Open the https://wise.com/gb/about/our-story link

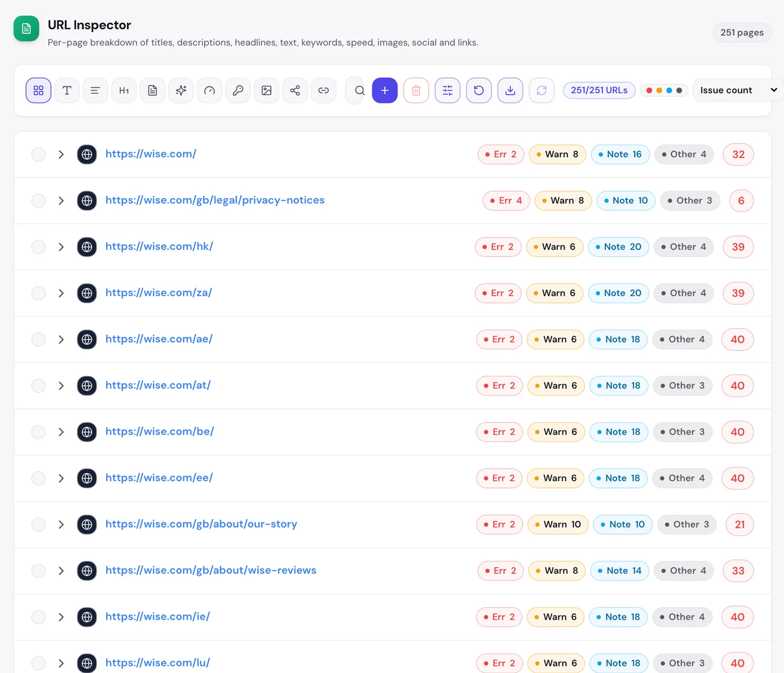pos(201,524)
